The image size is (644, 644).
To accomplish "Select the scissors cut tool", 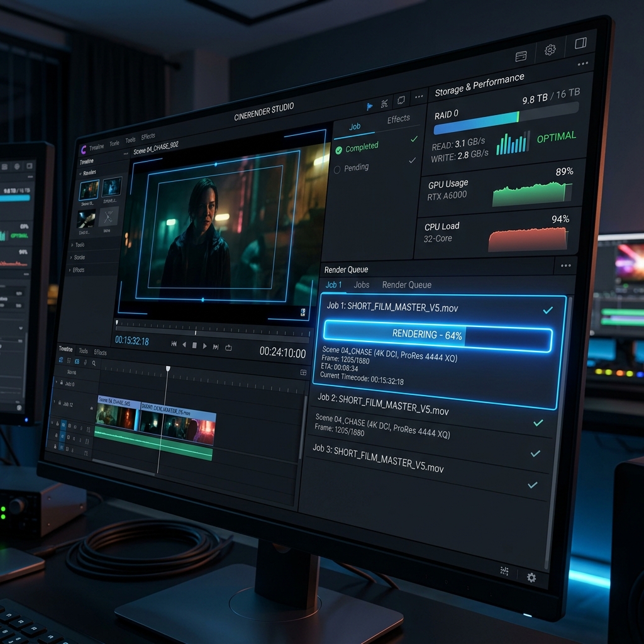I will point(384,104).
